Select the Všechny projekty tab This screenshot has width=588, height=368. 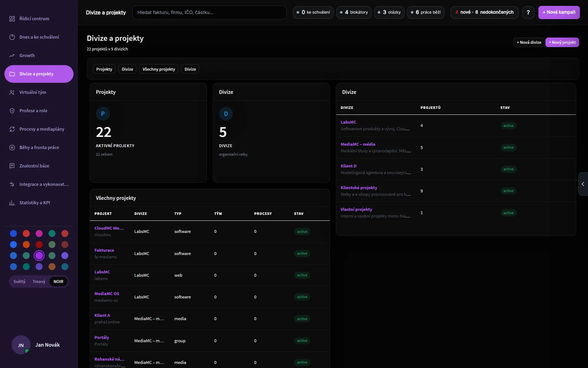[159, 69]
